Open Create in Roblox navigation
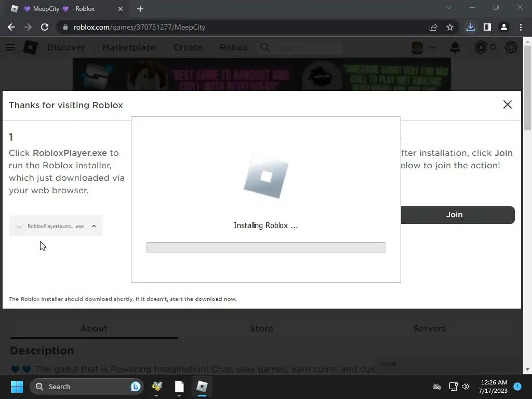532x399 pixels. [188, 47]
